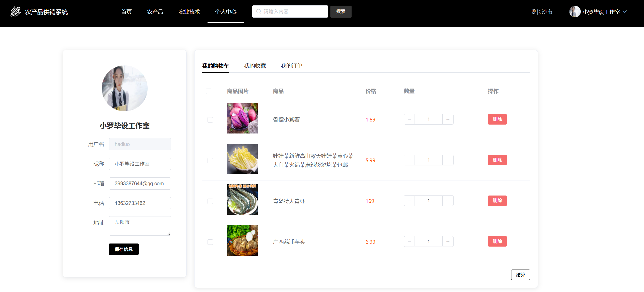Increase quantity of 广西荔浦芋头
The width and height of the screenshot is (644, 292).
[x=448, y=241]
